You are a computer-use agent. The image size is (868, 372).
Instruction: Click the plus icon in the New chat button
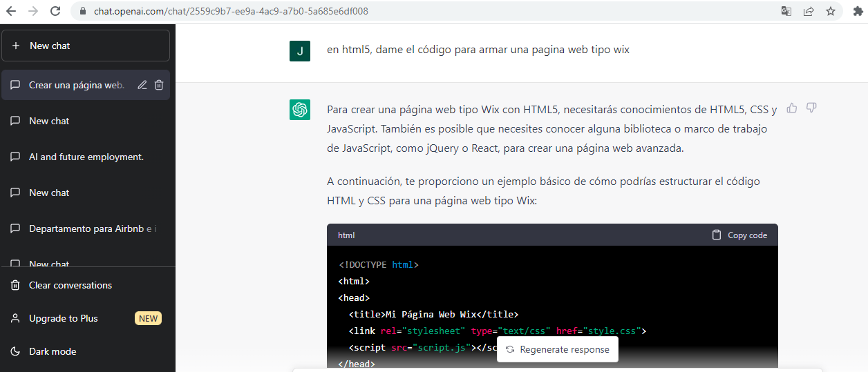click(16, 46)
